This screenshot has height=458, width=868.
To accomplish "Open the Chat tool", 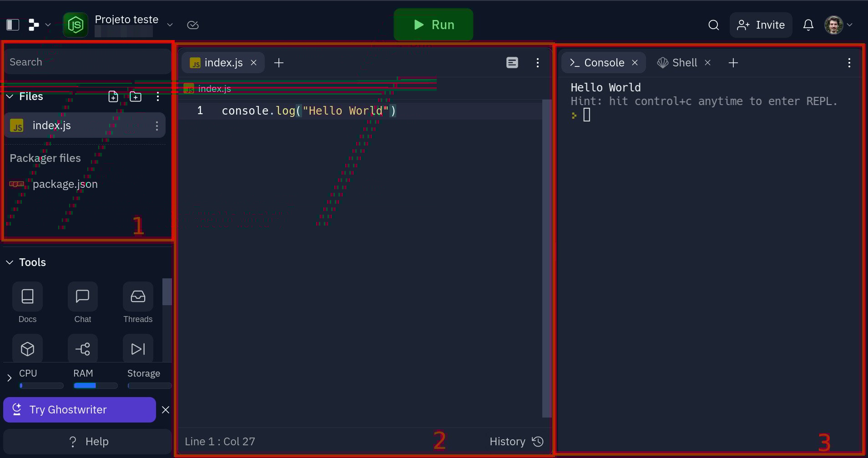I will point(83,302).
